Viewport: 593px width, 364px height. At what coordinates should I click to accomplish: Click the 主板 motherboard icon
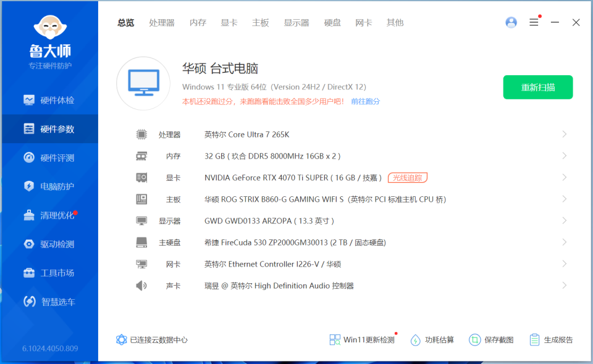point(141,199)
